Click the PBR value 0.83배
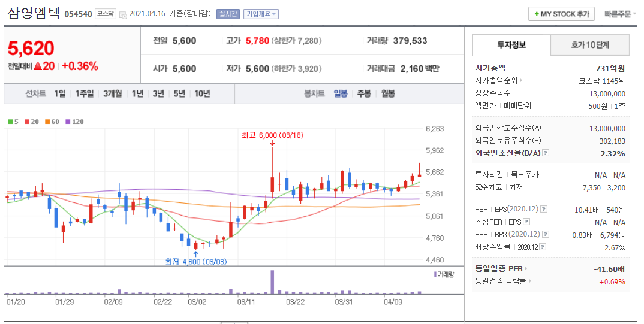The height and width of the screenshot is (324, 644). coord(582,235)
